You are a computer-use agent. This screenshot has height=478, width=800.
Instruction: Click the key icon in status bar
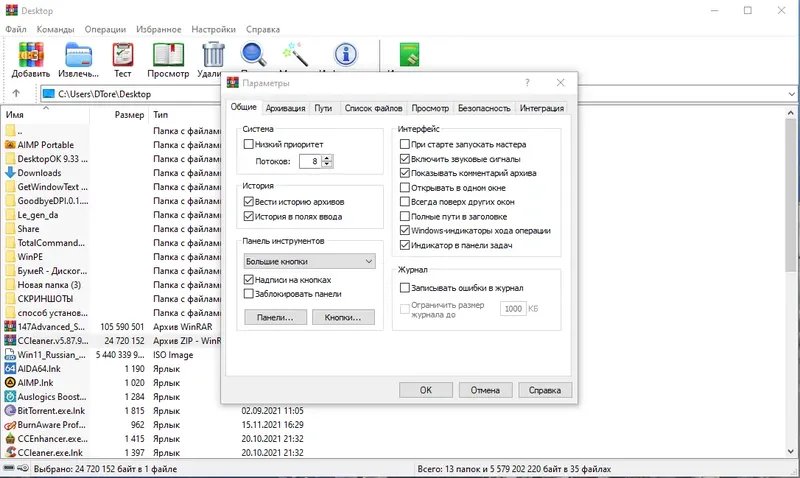[x=22, y=468]
